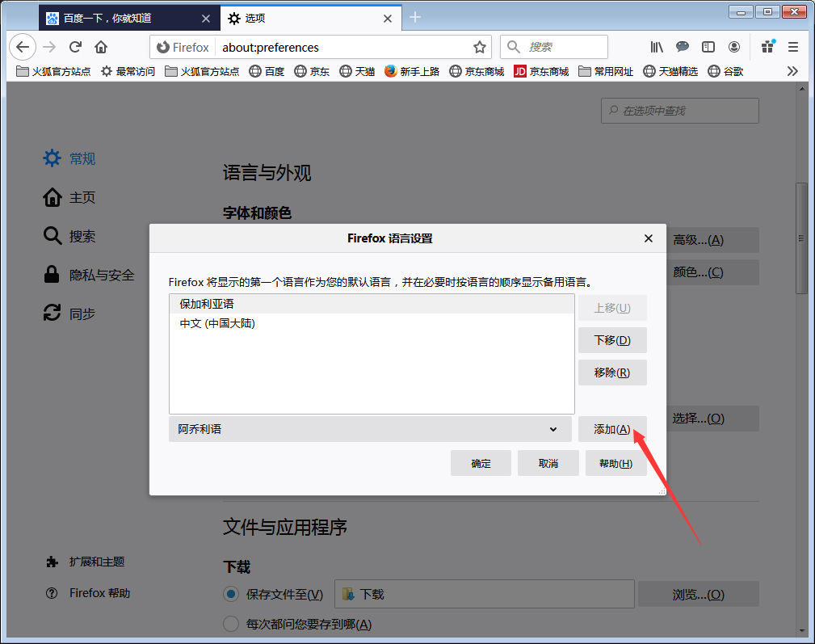This screenshot has height=644, width=815.
Task: Reload the page with the refresh icon
Action: (x=74, y=47)
